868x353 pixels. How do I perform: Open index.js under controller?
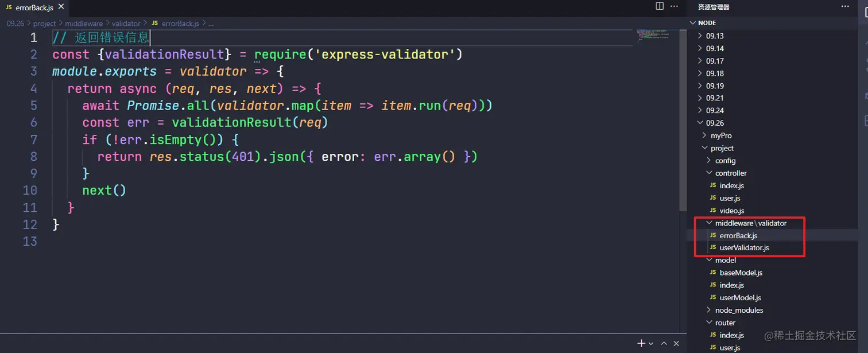[731, 185]
